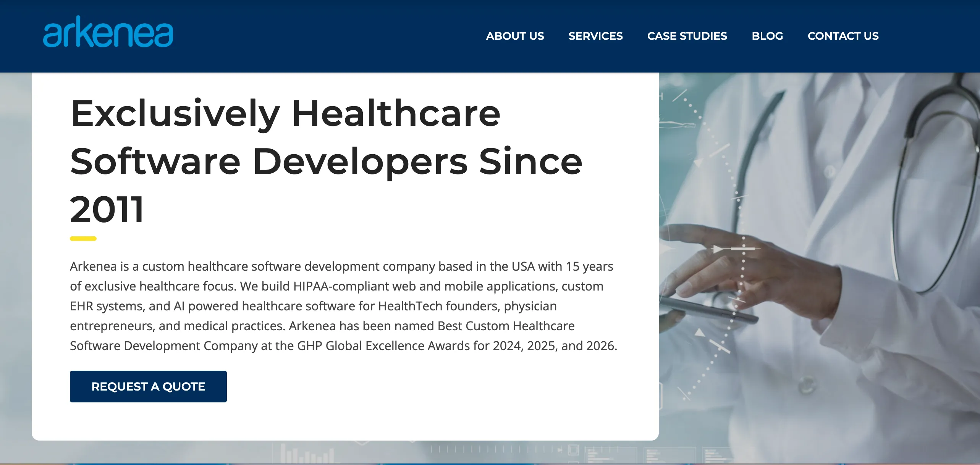Click the Request a Quote button
Image resolution: width=980 pixels, height=465 pixels.
pos(148,386)
